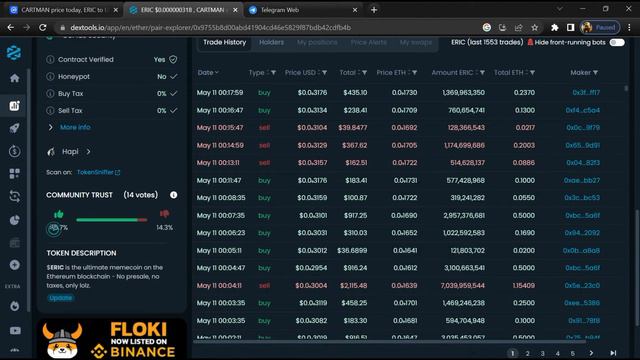The height and width of the screenshot is (360, 640).
Task: Jump to last trades page
Action: (x=613, y=353)
